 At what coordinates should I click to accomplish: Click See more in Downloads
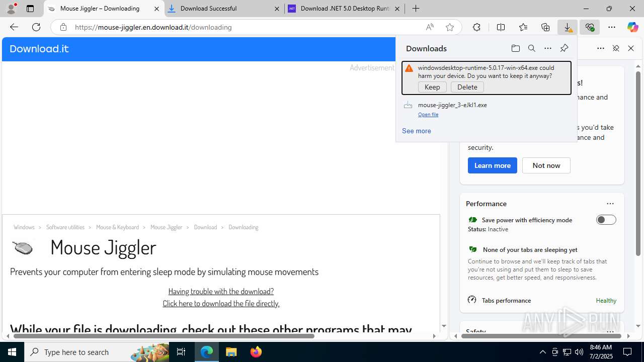pyautogui.click(x=417, y=131)
